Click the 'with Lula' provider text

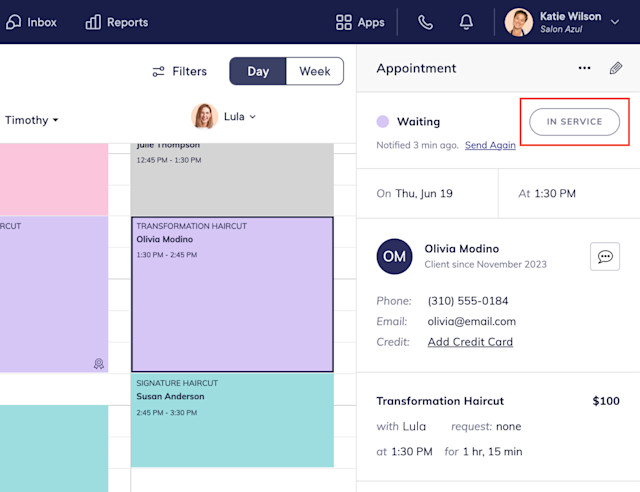[x=401, y=426]
